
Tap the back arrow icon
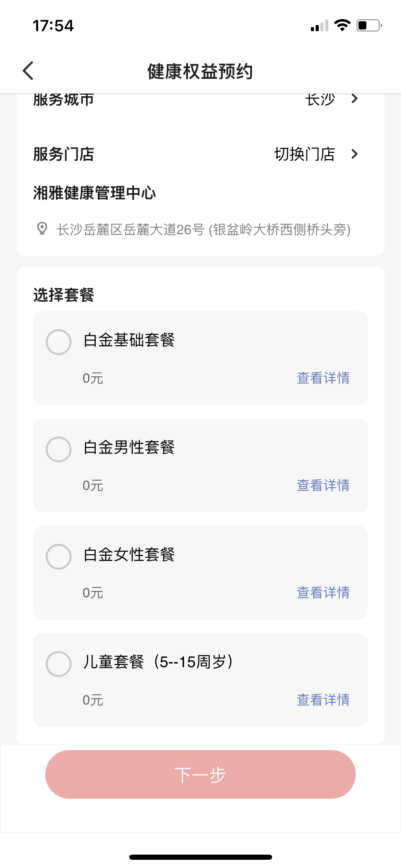point(28,71)
